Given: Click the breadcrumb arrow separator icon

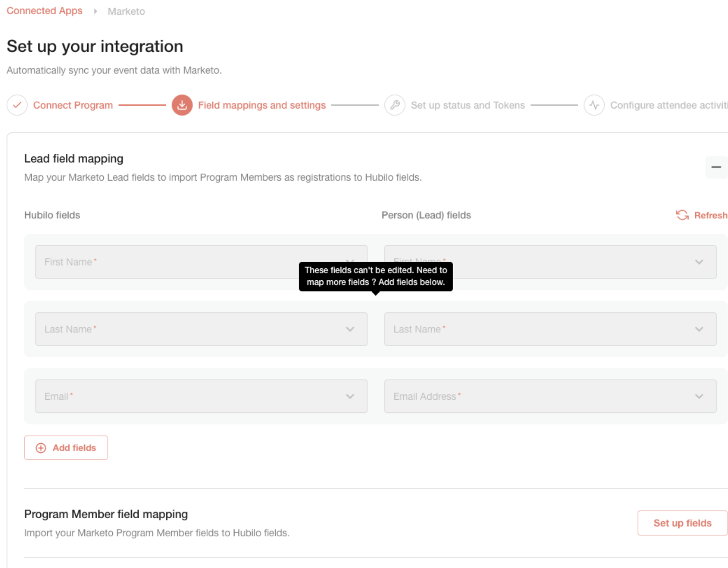Looking at the screenshot, I should point(95,11).
